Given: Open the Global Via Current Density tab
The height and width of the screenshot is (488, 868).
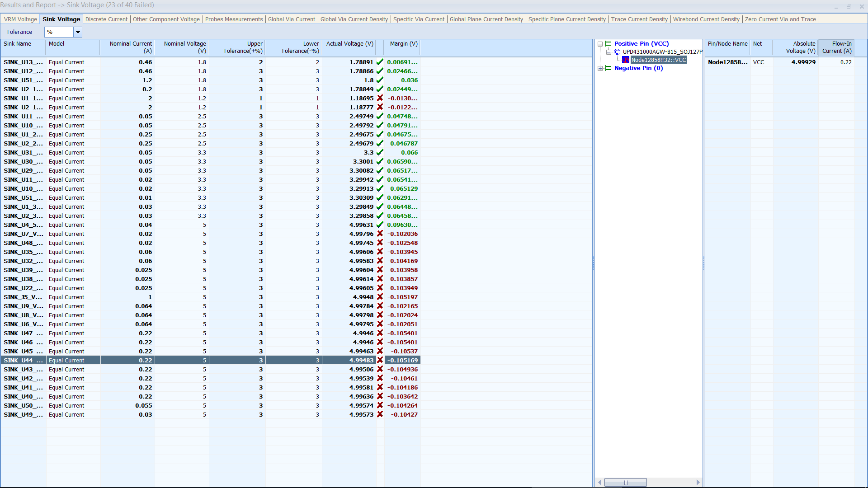Looking at the screenshot, I should 354,19.
